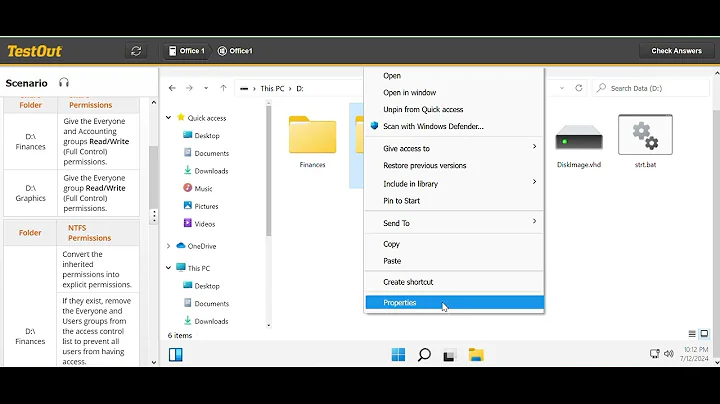The width and height of the screenshot is (720, 404).
Task: Open Desktop under This PC
Action: point(202,286)
